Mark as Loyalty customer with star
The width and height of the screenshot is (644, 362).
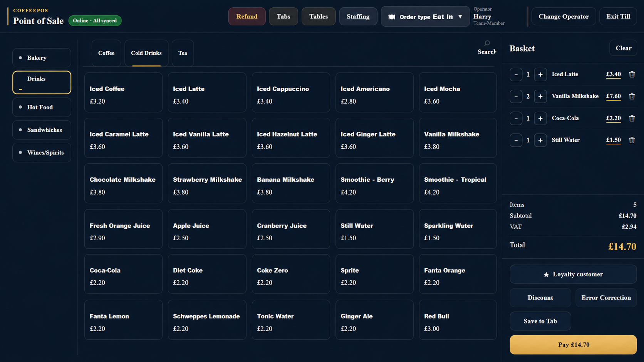573,274
